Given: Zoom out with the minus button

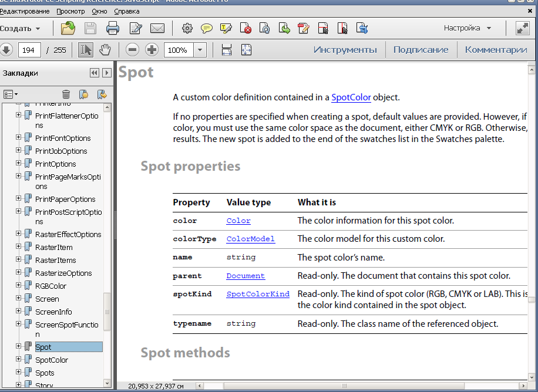Looking at the screenshot, I should 133,50.
